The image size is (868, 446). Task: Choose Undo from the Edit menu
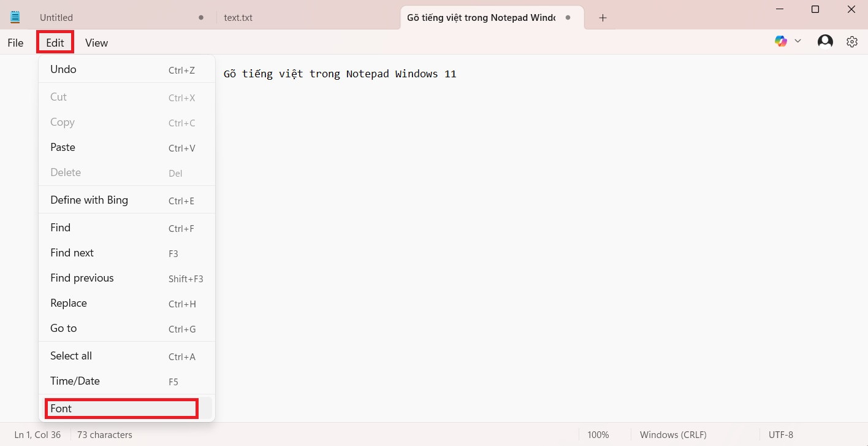(x=127, y=69)
